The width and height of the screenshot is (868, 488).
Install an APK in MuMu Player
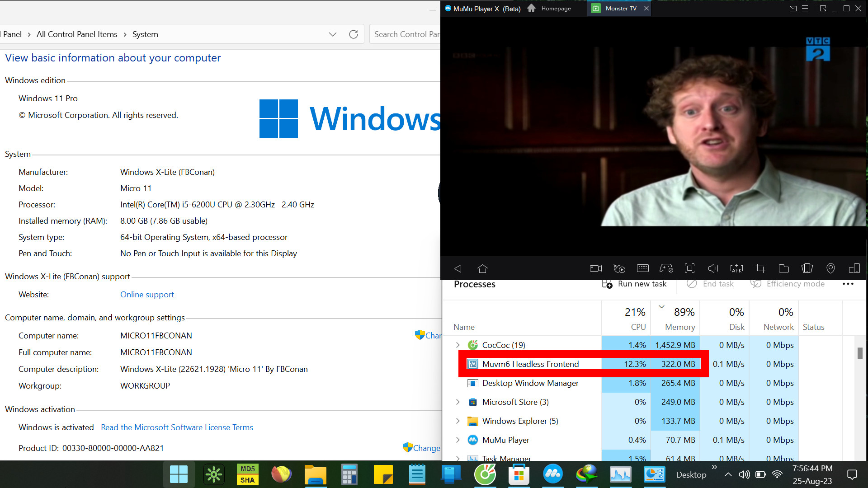coord(737,268)
